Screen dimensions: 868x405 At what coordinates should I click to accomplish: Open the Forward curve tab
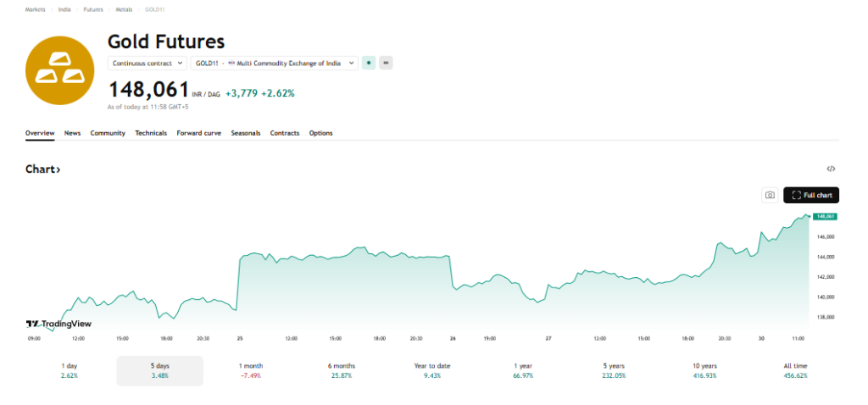coord(198,133)
